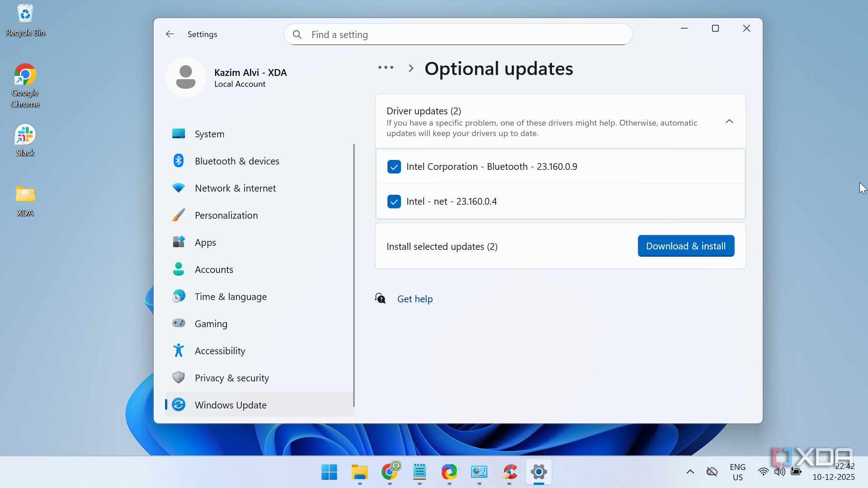The height and width of the screenshot is (488, 868).
Task: Open Privacy & security settings
Action: (231, 378)
